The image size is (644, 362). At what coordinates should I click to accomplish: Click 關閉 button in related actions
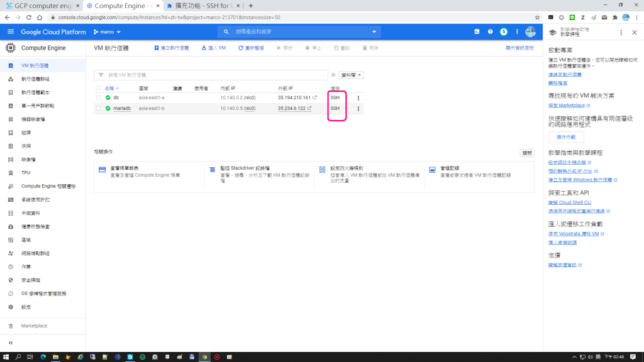pos(527,153)
